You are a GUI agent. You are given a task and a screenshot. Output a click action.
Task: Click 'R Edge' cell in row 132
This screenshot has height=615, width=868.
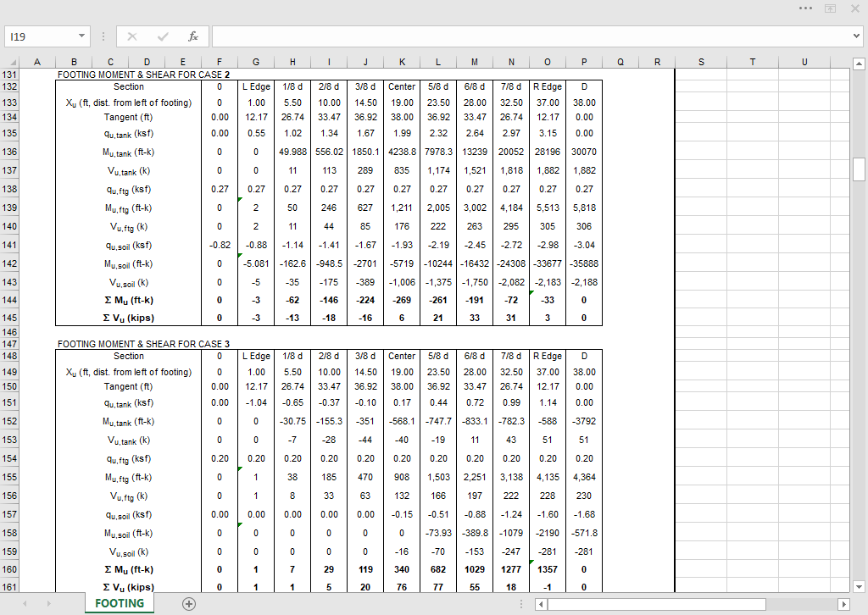click(548, 87)
